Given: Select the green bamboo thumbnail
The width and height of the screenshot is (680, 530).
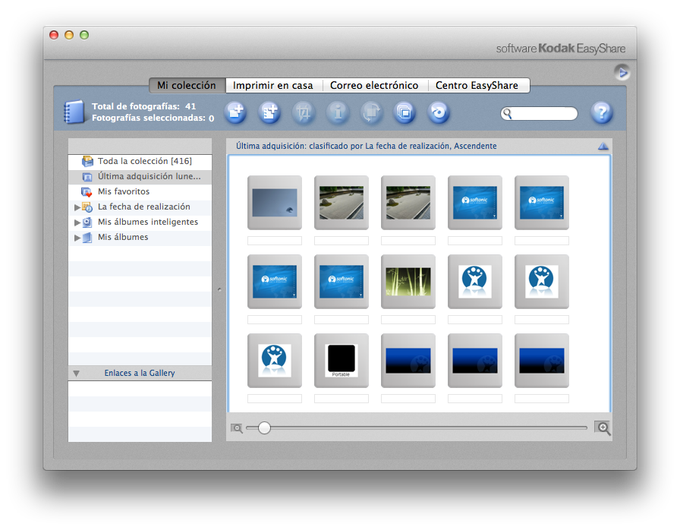Looking at the screenshot, I should coord(408,281).
